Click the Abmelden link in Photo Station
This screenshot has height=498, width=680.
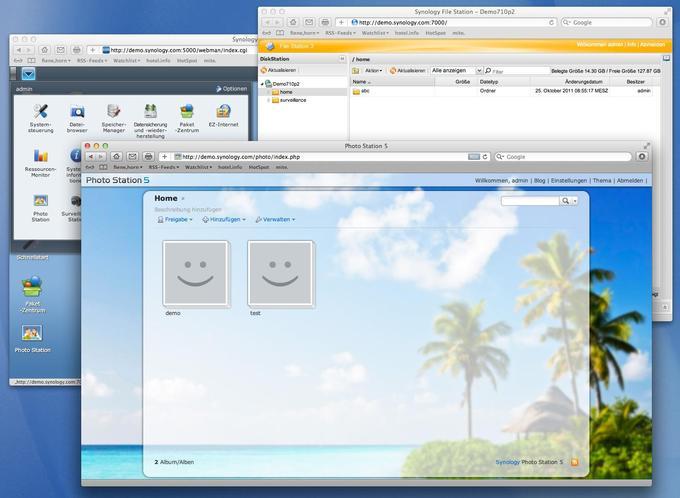click(x=630, y=180)
